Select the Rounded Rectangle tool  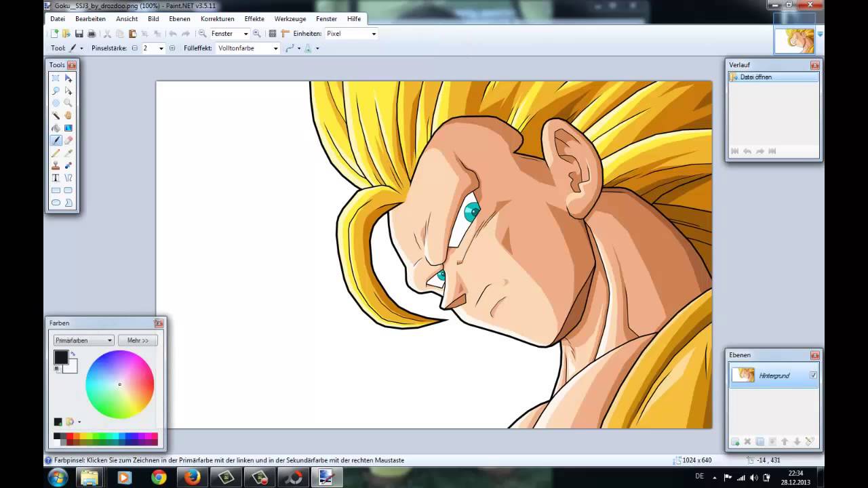point(68,190)
